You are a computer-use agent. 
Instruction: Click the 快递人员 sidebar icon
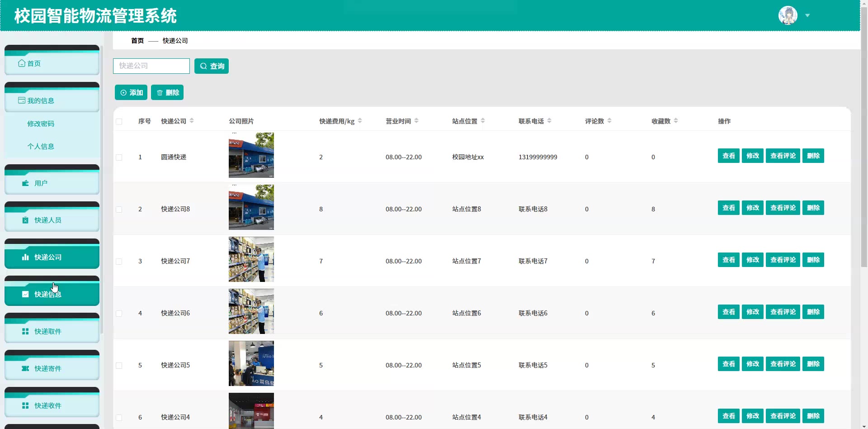point(25,220)
